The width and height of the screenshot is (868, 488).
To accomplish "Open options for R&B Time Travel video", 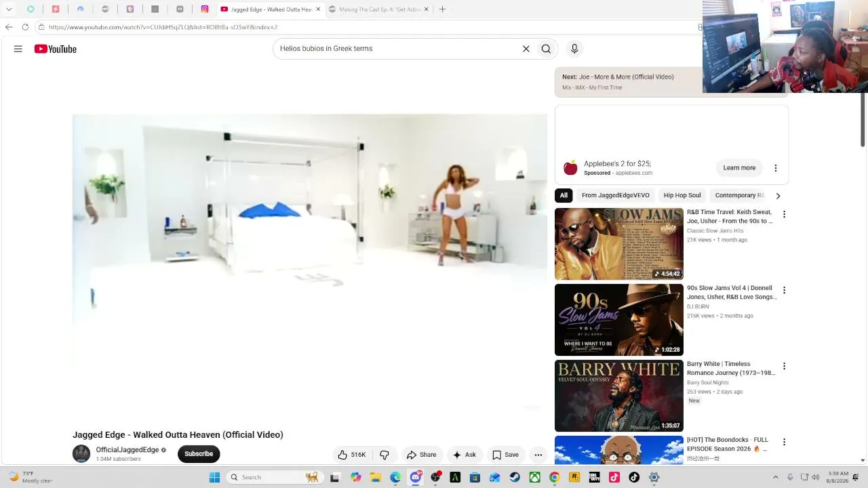I will point(784,214).
